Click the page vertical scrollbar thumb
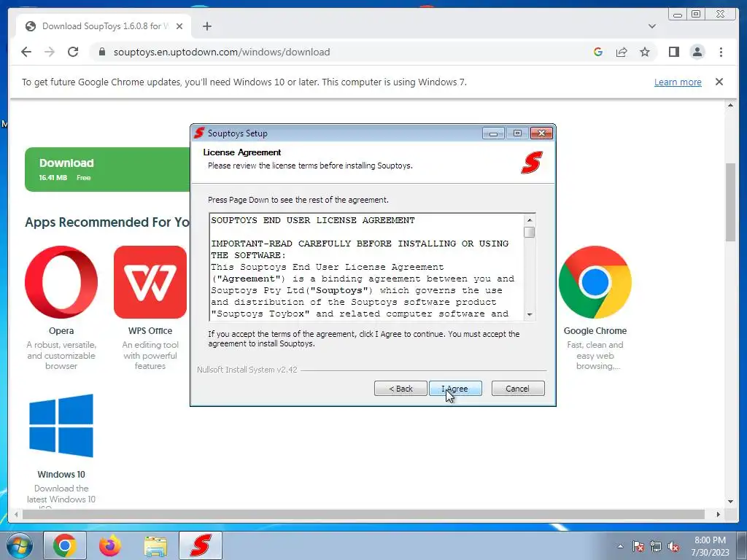The height and width of the screenshot is (560, 747). tap(730, 202)
